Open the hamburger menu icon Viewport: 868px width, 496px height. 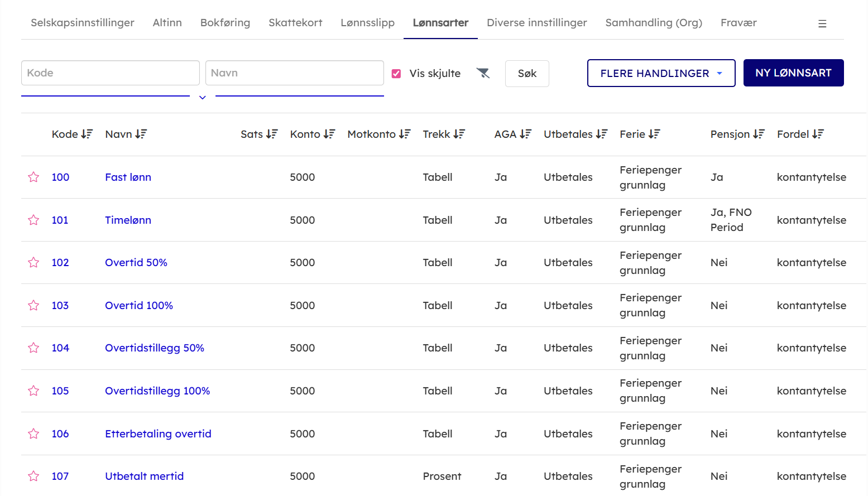[822, 23]
